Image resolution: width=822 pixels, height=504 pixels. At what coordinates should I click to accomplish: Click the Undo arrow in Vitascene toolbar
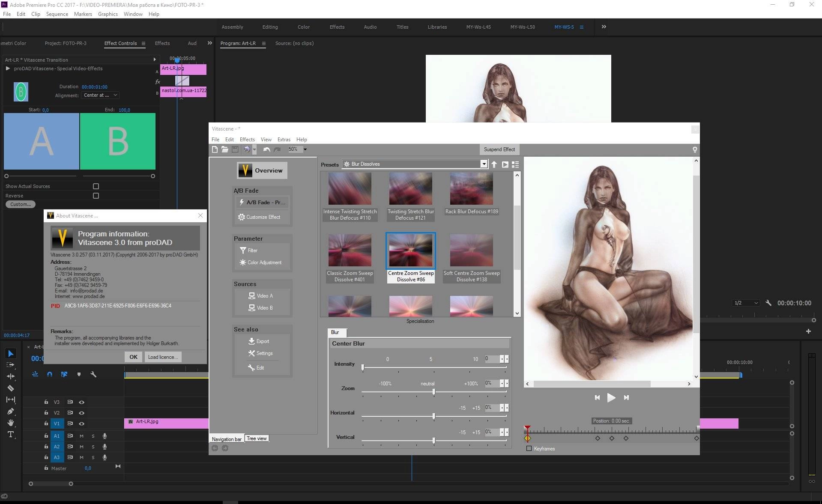coord(266,149)
